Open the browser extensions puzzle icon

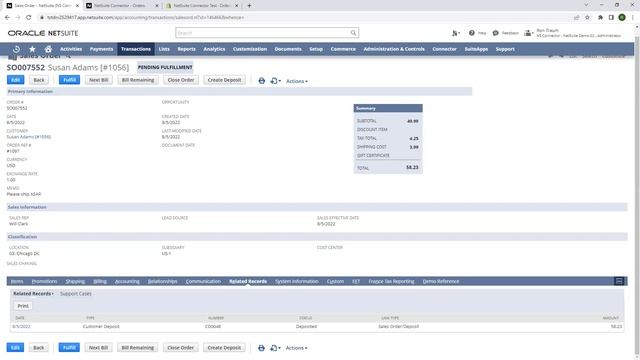tap(600, 17)
